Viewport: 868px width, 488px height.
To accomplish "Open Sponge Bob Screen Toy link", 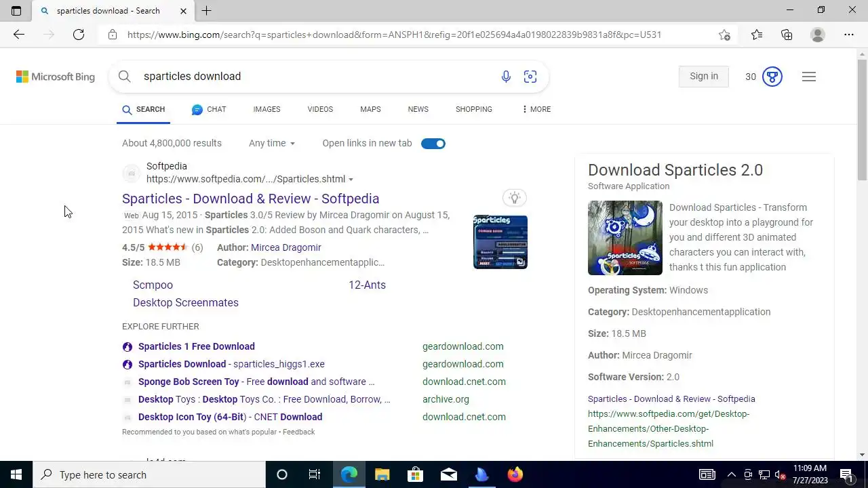I will click(x=256, y=382).
